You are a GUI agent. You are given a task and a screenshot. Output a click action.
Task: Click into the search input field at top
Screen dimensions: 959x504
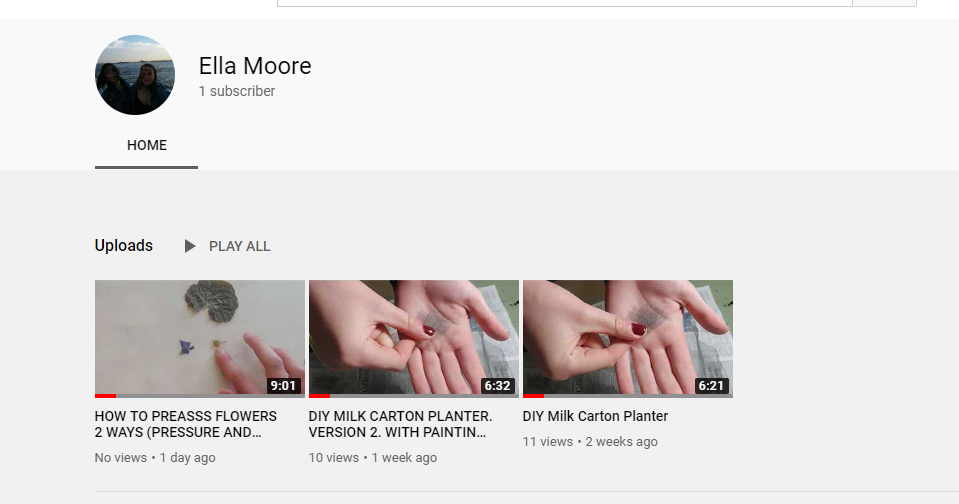pyautogui.click(x=565, y=3)
